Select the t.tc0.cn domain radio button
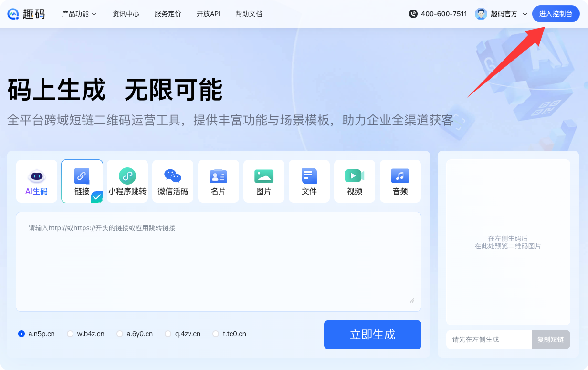 pyautogui.click(x=216, y=334)
